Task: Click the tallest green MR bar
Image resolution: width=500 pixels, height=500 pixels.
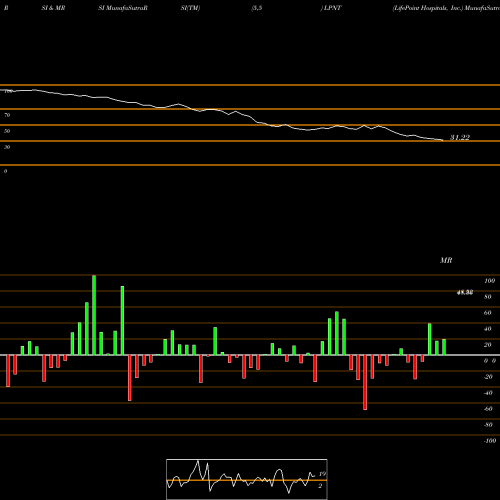Action: click(x=94, y=315)
